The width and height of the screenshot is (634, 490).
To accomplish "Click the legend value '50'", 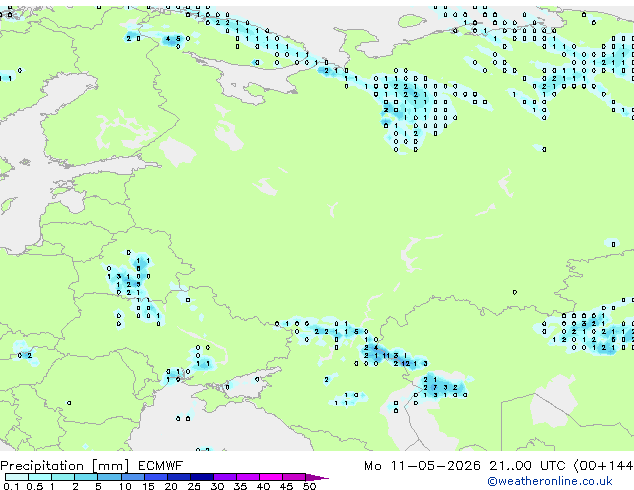I will coord(309,486).
